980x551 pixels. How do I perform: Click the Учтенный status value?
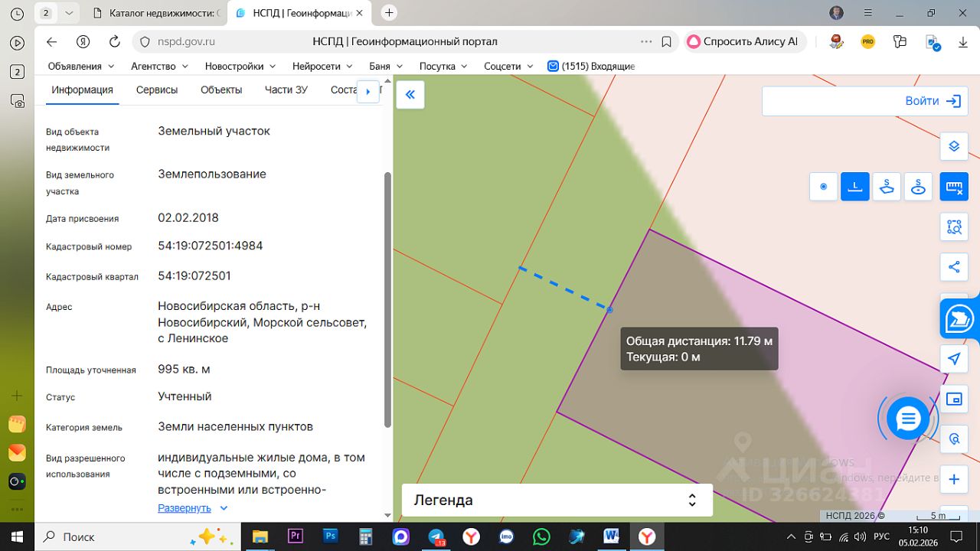185,396
